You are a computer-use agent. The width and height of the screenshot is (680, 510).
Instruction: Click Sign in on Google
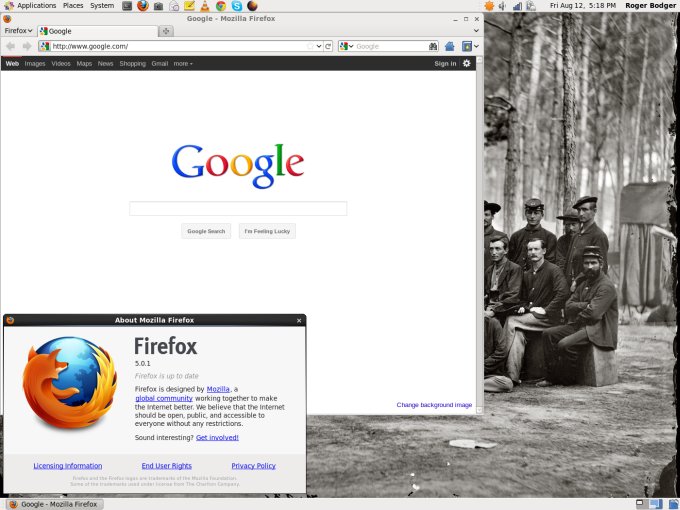tap(445, 64)
